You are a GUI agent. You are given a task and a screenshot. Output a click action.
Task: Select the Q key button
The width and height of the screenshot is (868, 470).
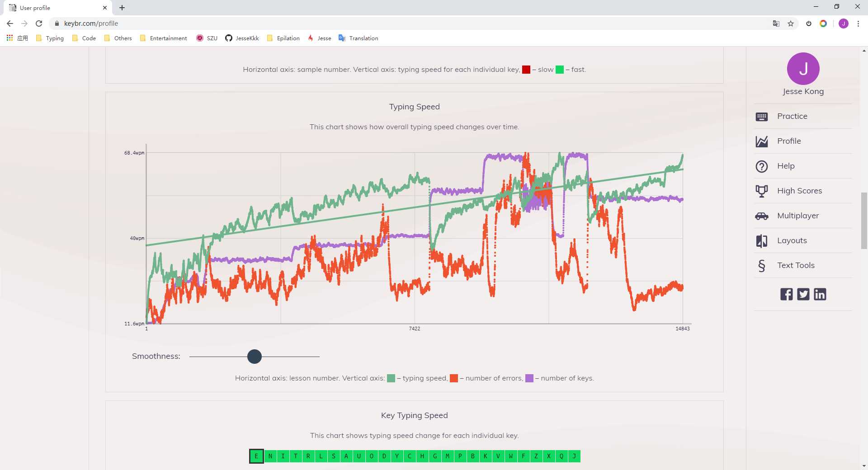click(561, 456)
